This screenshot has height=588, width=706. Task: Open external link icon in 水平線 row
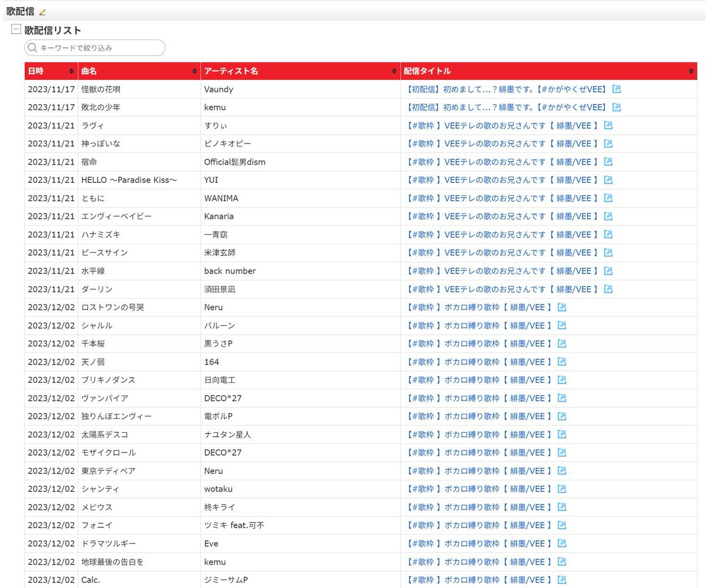608,271
